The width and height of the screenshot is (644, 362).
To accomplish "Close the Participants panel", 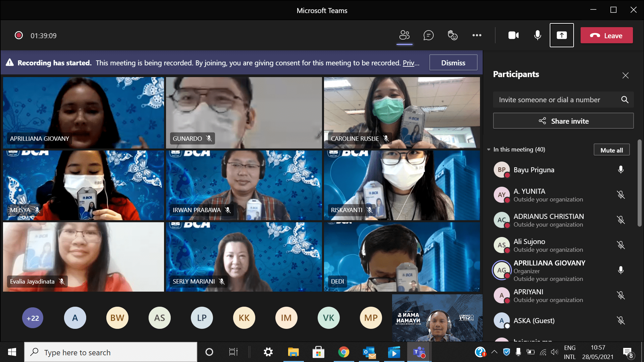I will coord(625,75).
